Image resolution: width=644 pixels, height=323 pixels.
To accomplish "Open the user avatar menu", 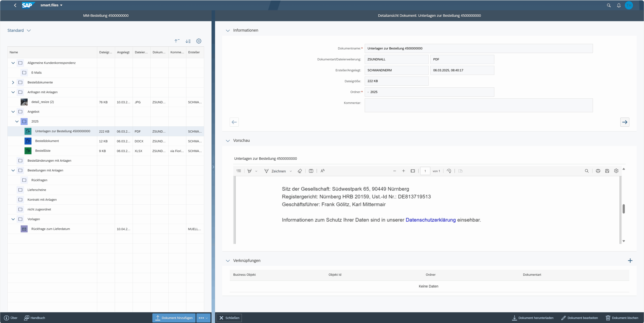I will coord(629,5).
